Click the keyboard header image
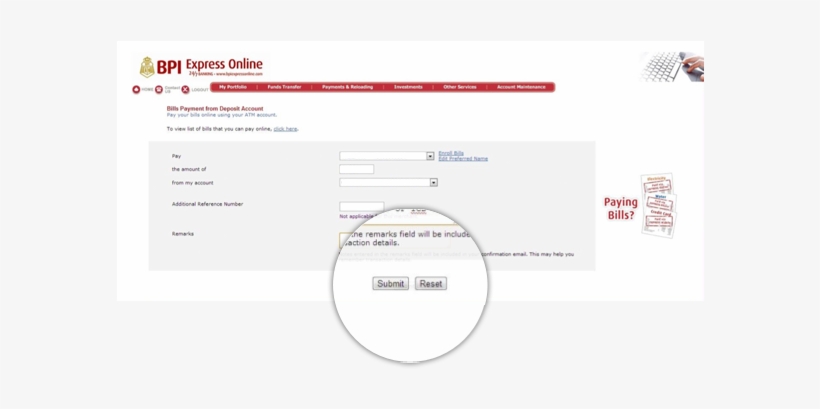The width and height of the screenshot is (820, 409). click(x=671, y=67)
